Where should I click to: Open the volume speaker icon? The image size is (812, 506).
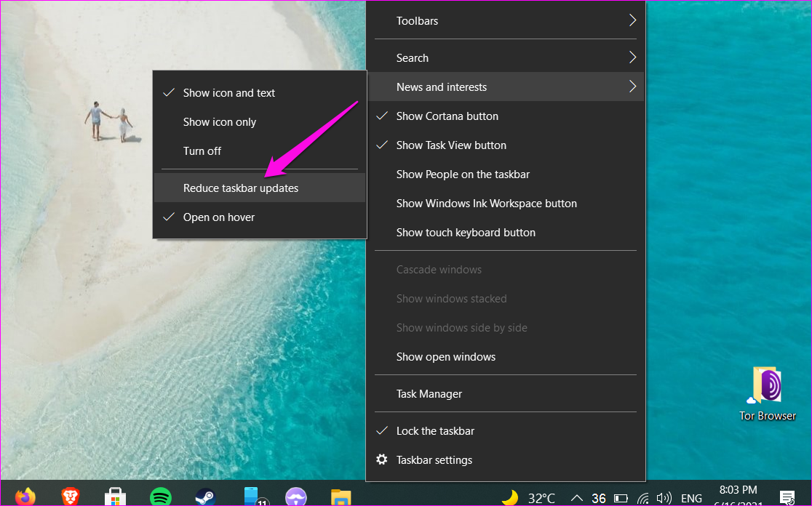[664, 498]
